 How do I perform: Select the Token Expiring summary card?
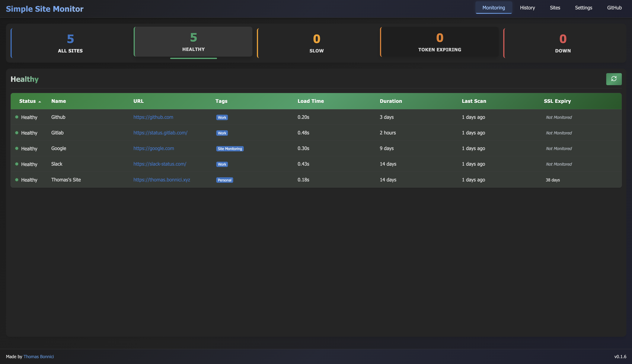(439, 42)
